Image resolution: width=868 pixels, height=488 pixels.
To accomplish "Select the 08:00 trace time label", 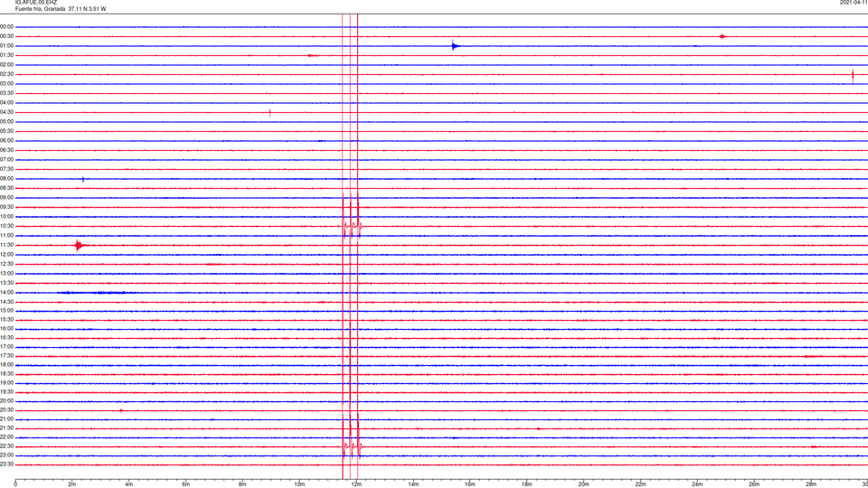I will click(7, 179).
